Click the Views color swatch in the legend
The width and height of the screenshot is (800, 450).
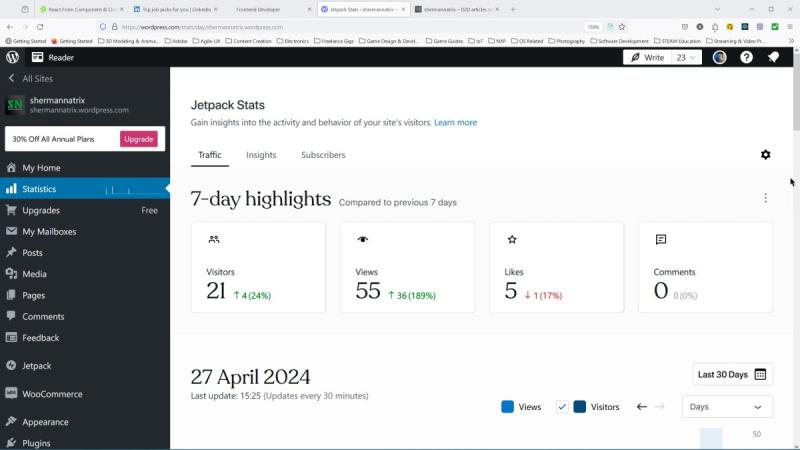507,407
